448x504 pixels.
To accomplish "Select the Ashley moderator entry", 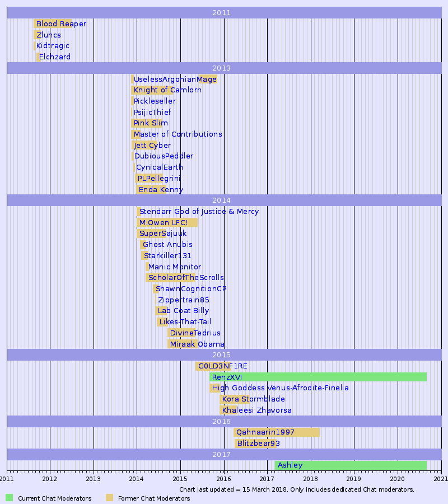I will coord(290,465).
